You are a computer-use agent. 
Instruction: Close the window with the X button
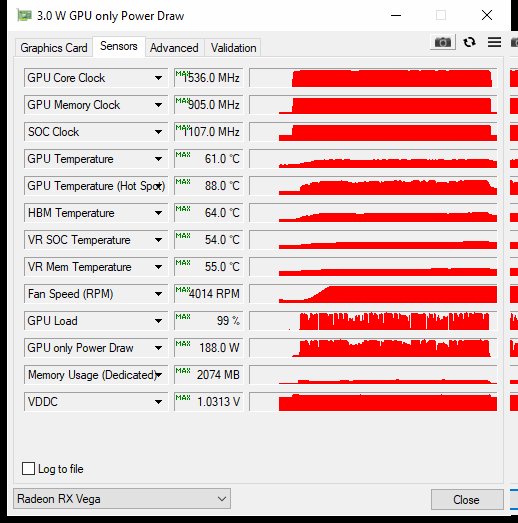487,15
